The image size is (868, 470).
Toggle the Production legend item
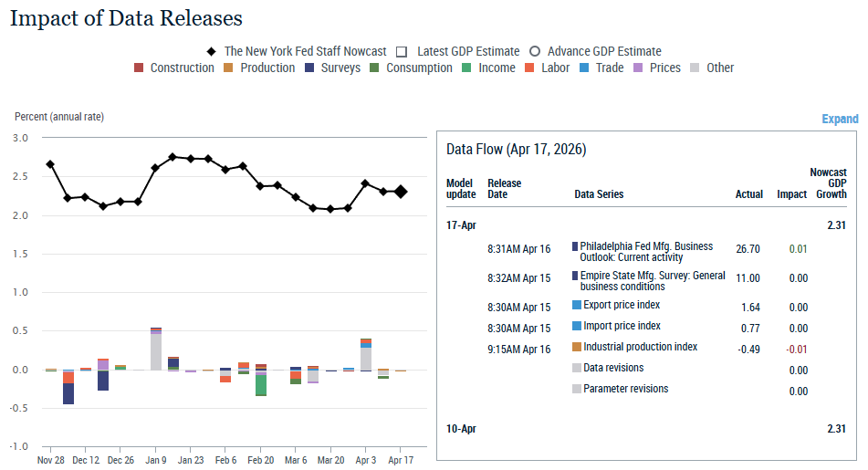coord(229,68)
